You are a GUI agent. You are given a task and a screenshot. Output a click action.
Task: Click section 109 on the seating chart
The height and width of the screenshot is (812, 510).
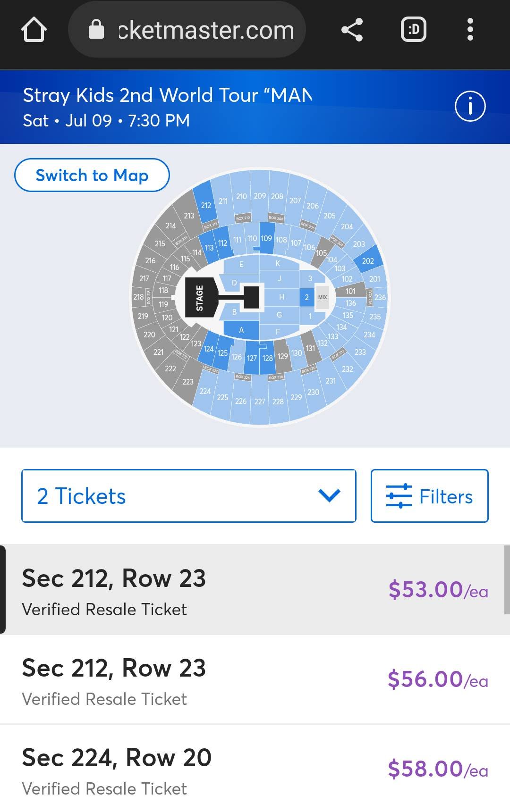(266, 239)
